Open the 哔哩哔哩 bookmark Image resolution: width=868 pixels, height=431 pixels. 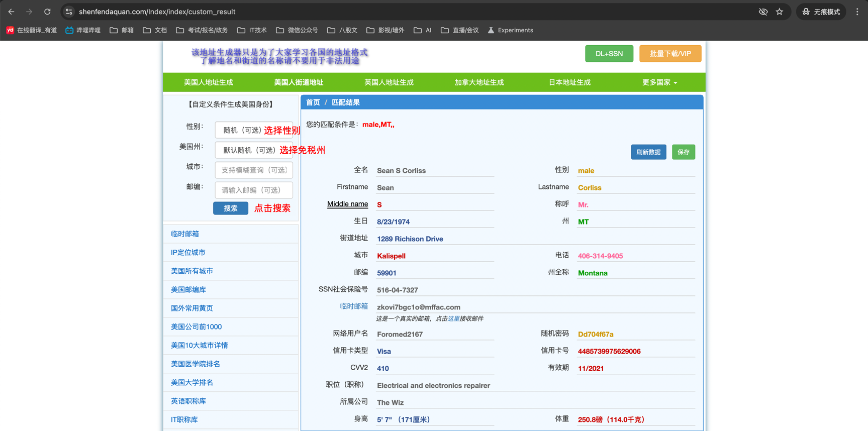(83, 30)
